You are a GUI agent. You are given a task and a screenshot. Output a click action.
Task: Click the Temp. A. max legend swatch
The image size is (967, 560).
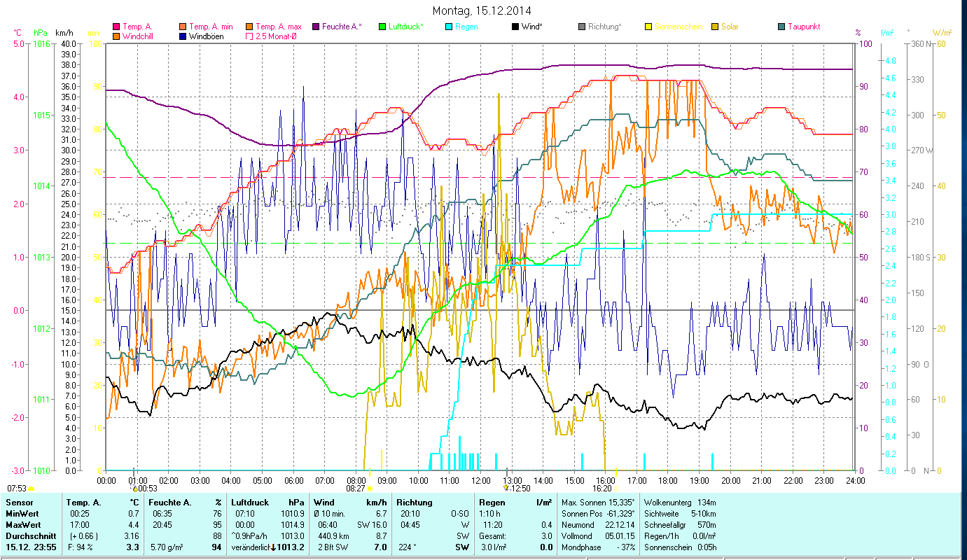pos(250,27)
